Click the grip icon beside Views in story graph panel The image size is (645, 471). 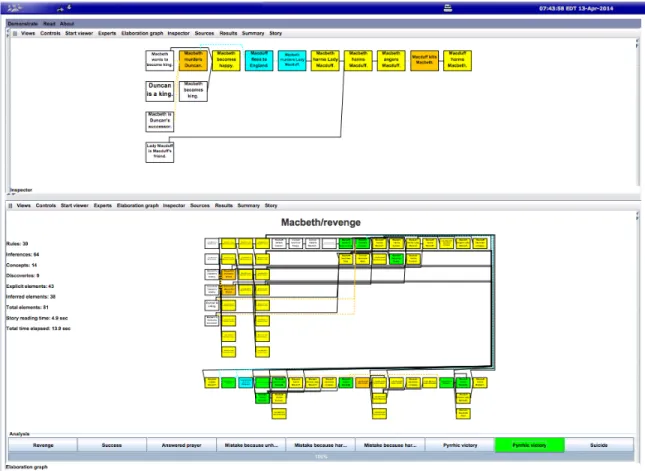pos(15,33)
